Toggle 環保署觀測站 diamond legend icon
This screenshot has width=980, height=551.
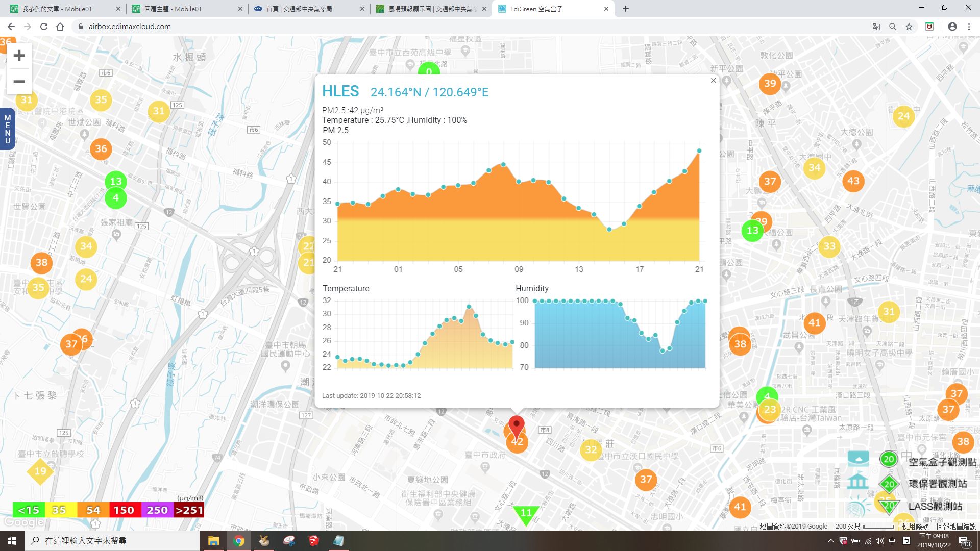point(889,484)
